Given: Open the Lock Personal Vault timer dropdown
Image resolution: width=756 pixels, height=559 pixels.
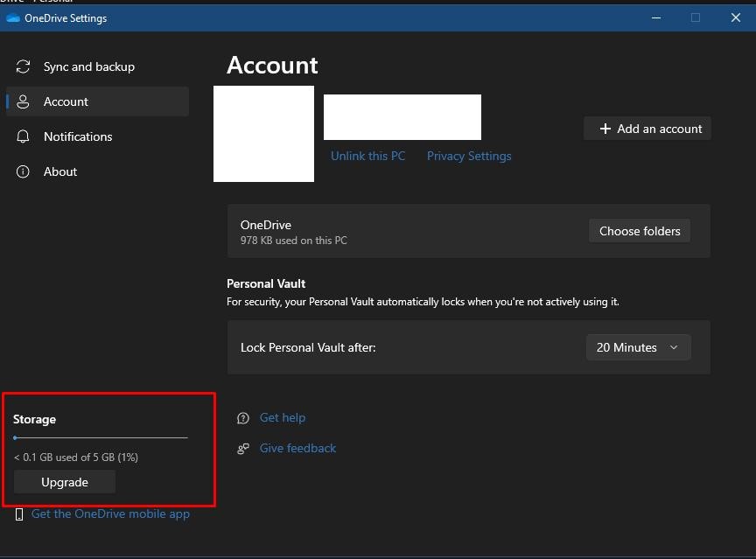Looking at the screenshot, I should pyautogui.click(x=638, y=347).
